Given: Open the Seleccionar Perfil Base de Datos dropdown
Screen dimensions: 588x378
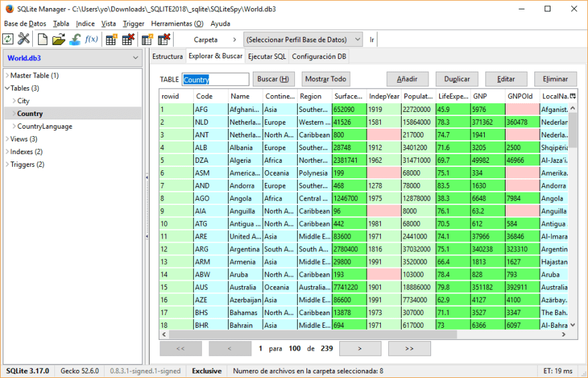Looking at the screenshot, I should point(303,40).
